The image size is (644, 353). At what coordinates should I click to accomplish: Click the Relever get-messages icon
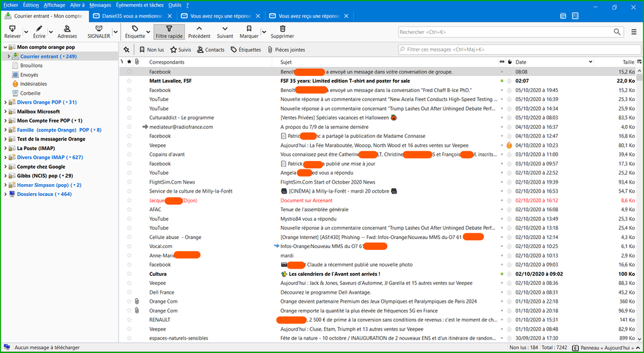(12, 29)
